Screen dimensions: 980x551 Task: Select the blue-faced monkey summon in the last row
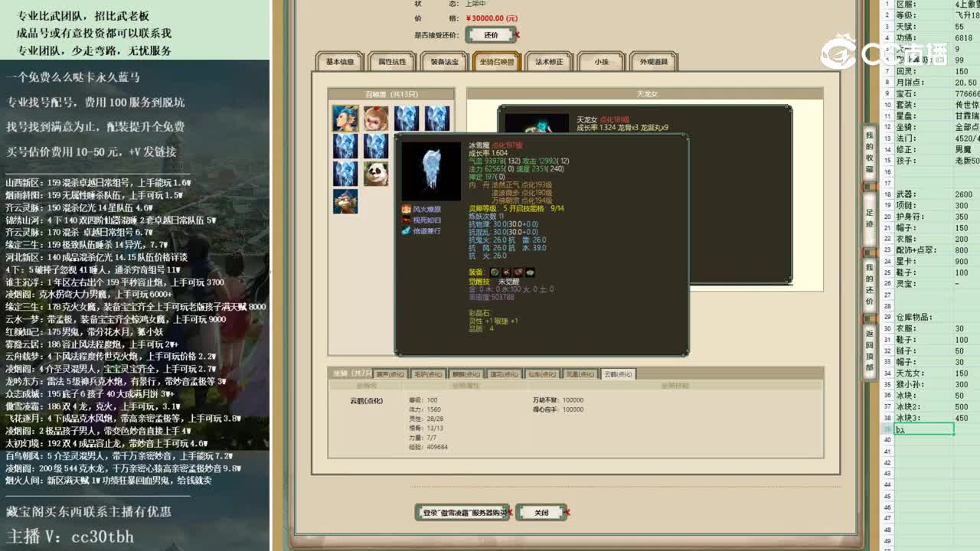click(x=345, y=201)
